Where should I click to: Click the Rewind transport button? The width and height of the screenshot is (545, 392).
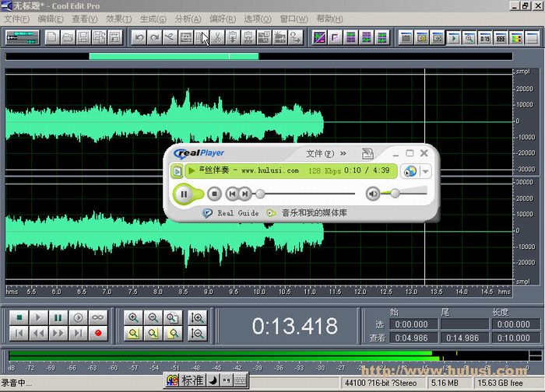pos(38,334)
